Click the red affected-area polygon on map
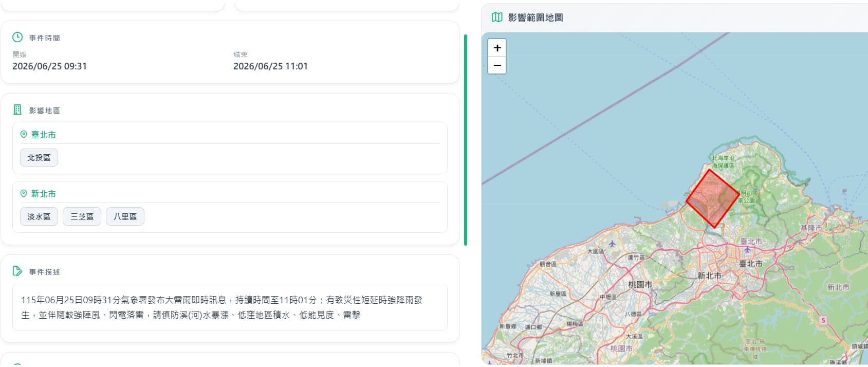This screenshot has height=367, width=868. [x=712, y=197]
